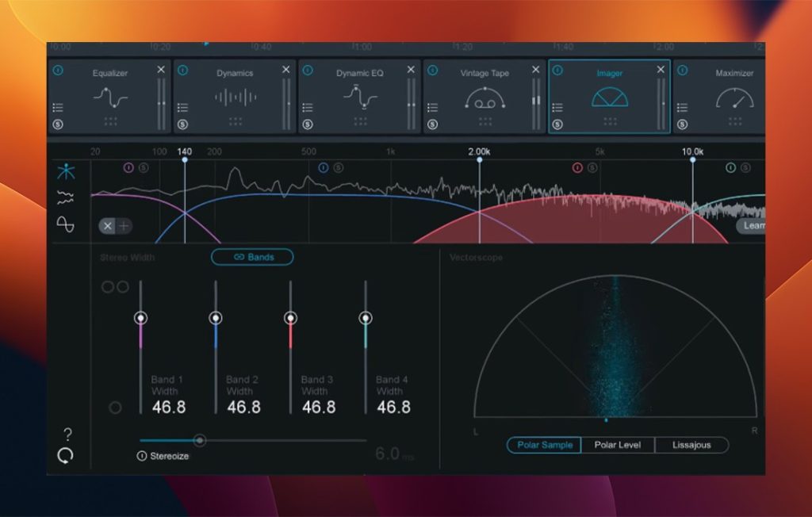
Task: Click the Learn button on the spectrum
Action: [753, 226]
